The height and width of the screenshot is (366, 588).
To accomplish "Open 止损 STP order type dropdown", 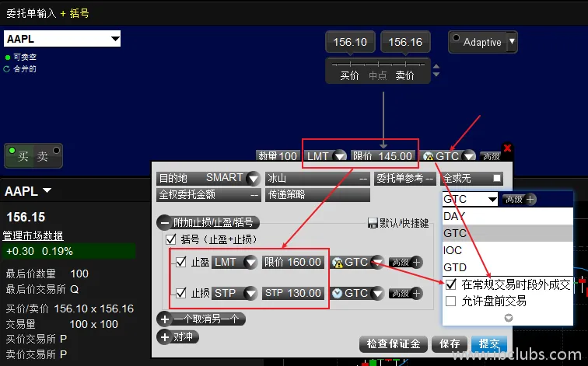I will click(250, 293).
